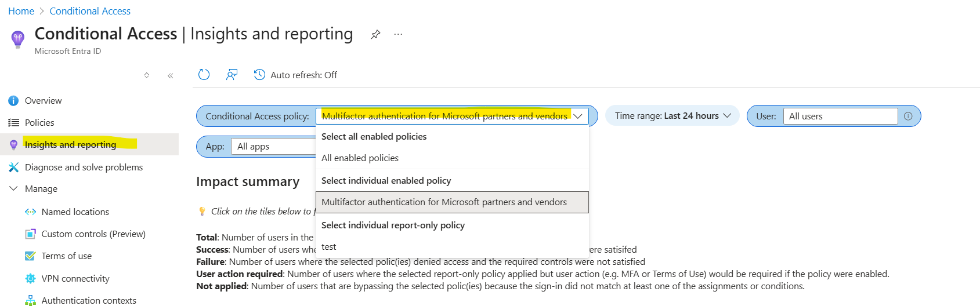Screen dimensions: 980x306
Task: Click the Diagnose wrench icon
Action: tap(13, 167)
